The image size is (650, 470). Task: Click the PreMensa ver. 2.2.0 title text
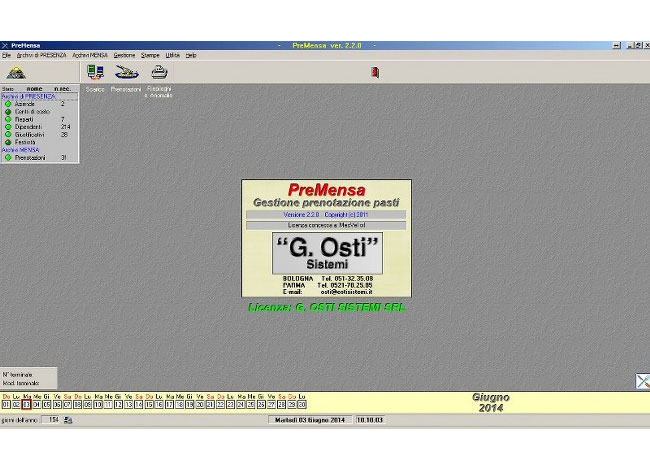click(327, 45)
